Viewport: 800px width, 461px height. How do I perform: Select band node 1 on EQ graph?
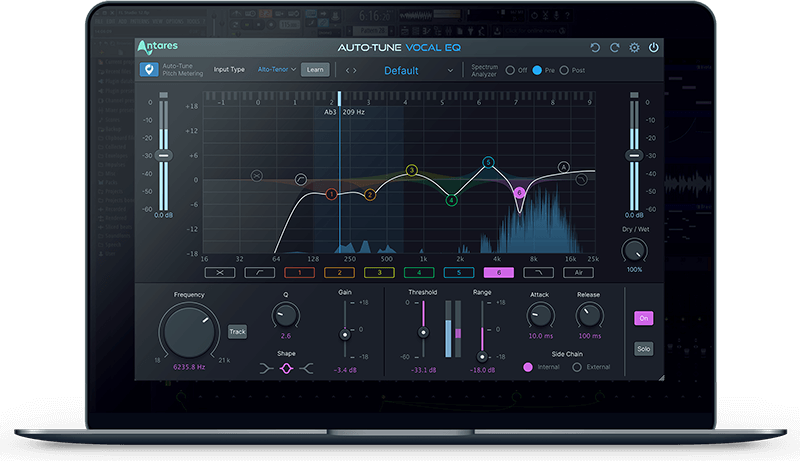pos(331,194)
